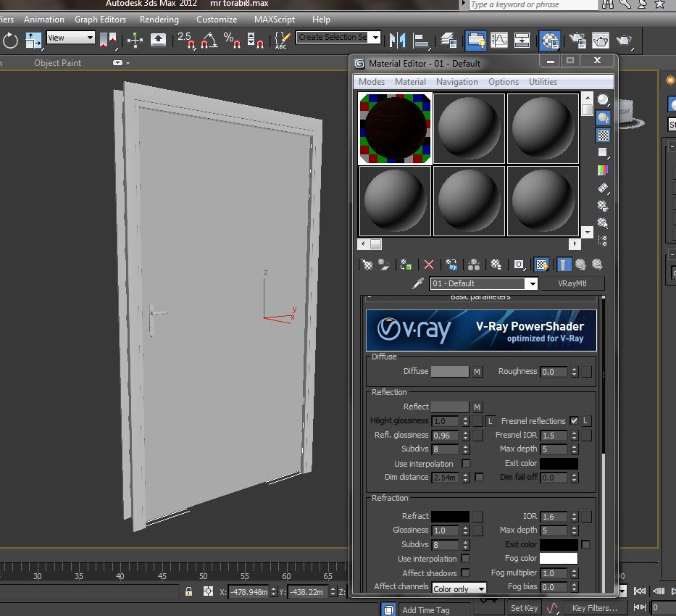Assign material to selection in Material Editor
The width and height of the screenshot is (676, 616).
coord(406,265)
